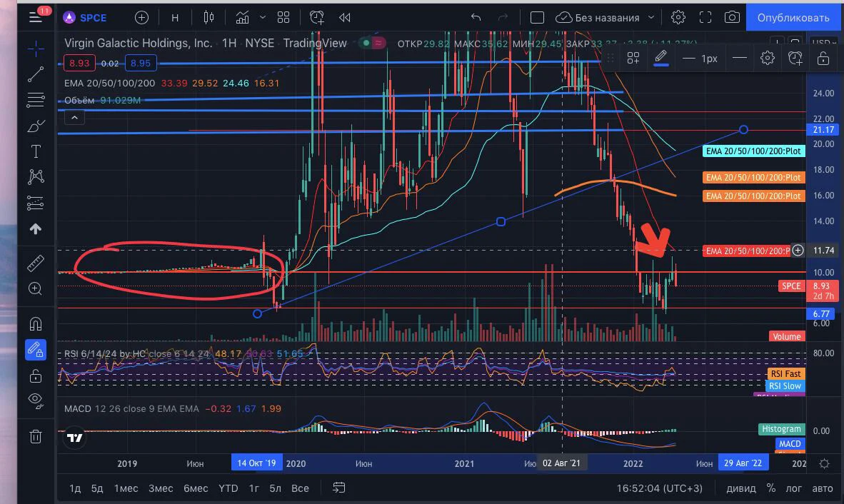Open the Fibonacci and Gann tools group
Viewport: 844px width, 504px height.
point(36,100)
